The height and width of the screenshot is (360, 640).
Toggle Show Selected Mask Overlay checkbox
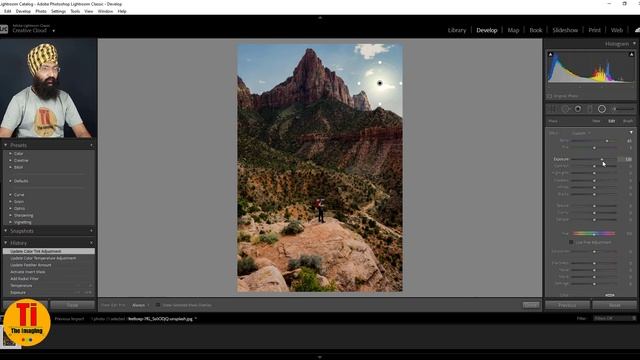(x=158, y=305)
